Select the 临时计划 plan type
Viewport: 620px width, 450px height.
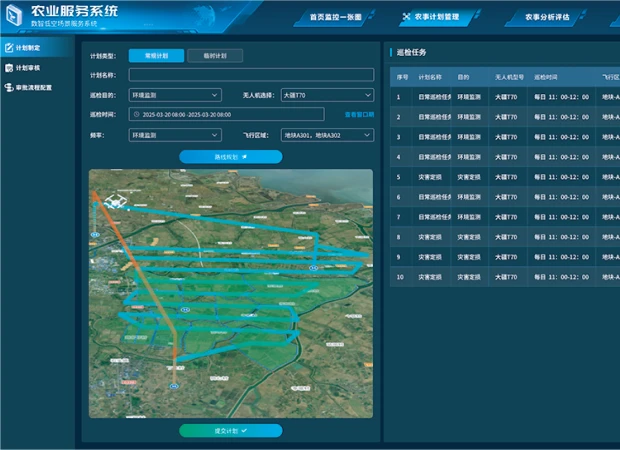point(214,56)
